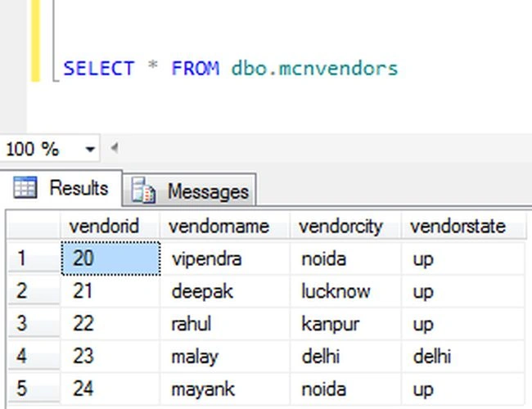Open the 100 % zoom dropdown

point(90,149)
